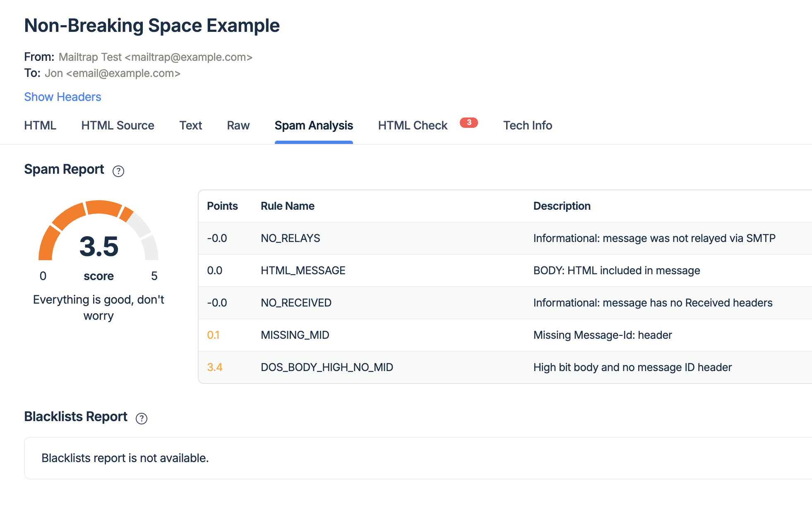Open the HTML tab

coord(40,125)
